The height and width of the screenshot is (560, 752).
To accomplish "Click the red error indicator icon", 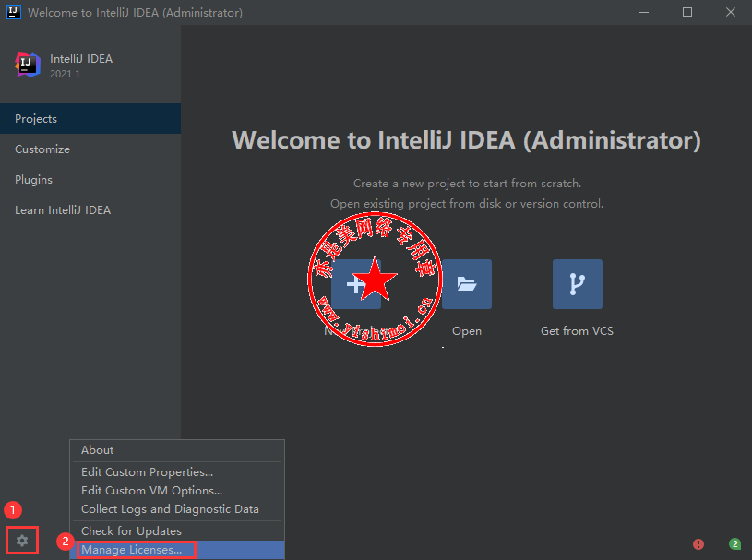I will 698,544.
